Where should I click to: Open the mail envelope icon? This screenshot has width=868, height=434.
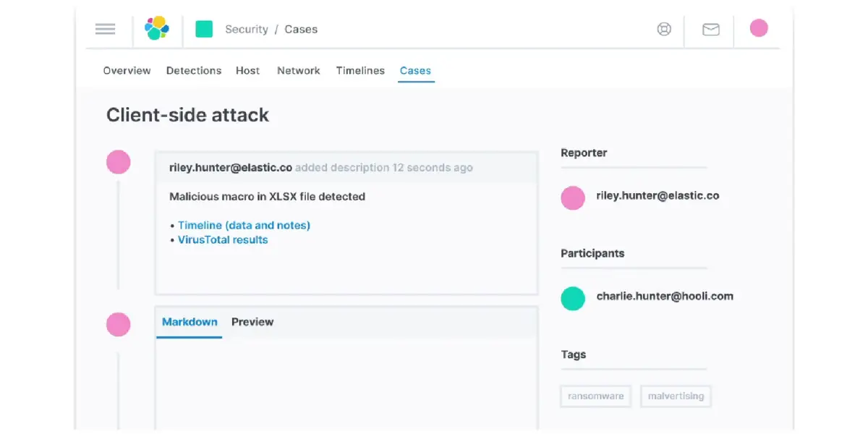pyautogui.click(x=711, y=29)
